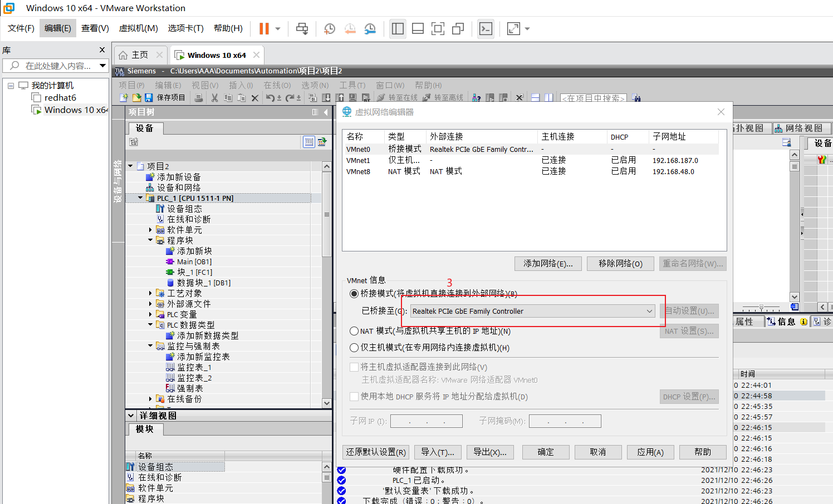The width and height of the screenshot is (833, 504).
Task: Open the VMware console view icon
Action: [x=486, y=28]
